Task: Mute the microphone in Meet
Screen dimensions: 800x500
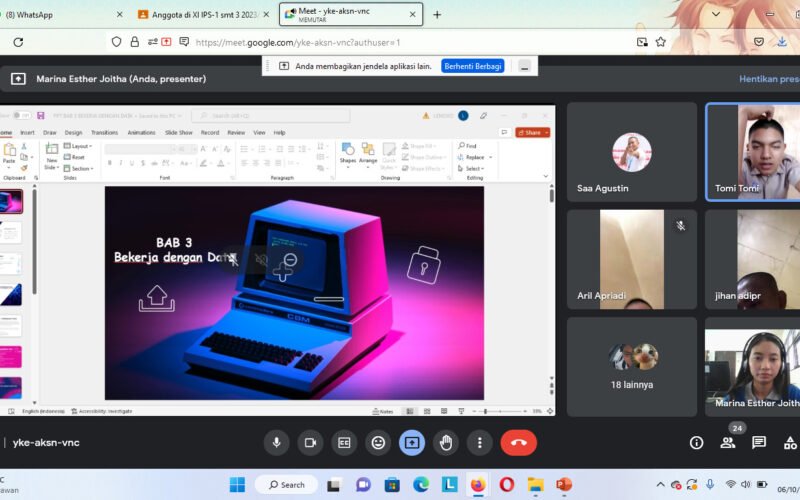Action: [x=276, y=442]
